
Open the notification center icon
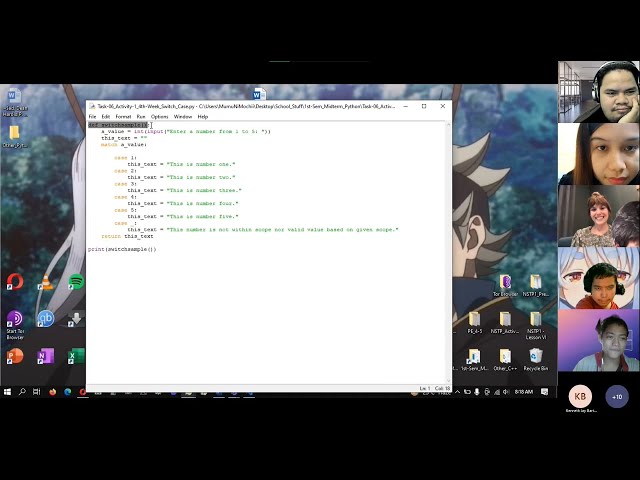click(x=544, y=392)
